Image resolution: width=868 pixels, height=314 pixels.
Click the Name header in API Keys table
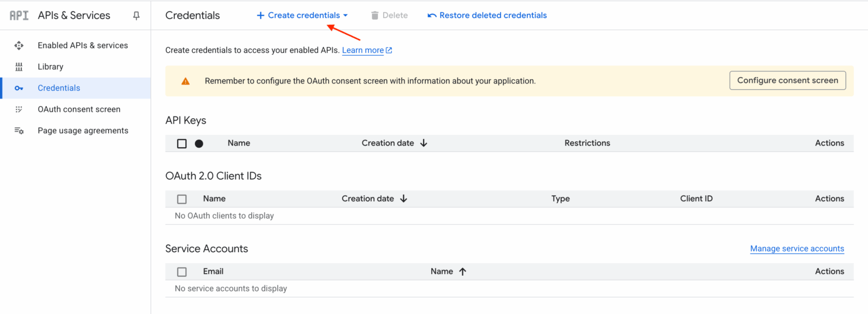pyautogui.click(x=239, y=143)
